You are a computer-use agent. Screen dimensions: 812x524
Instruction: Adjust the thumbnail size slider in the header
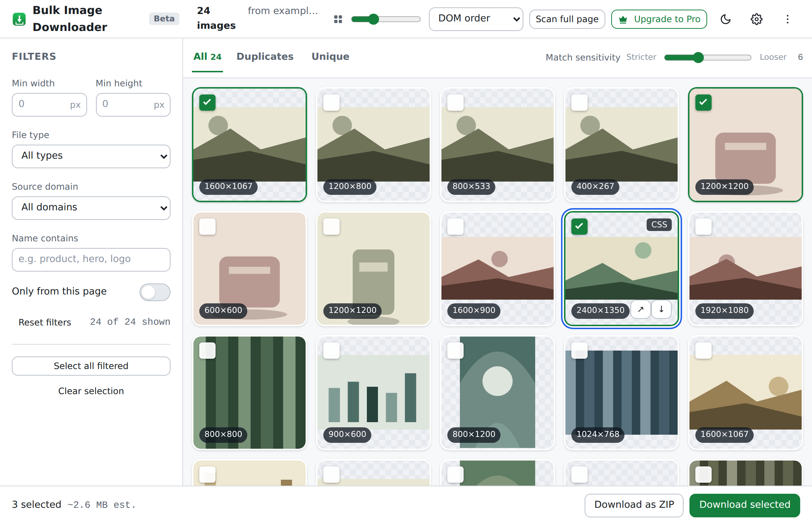pyautogui.click(x=386, y=19)
